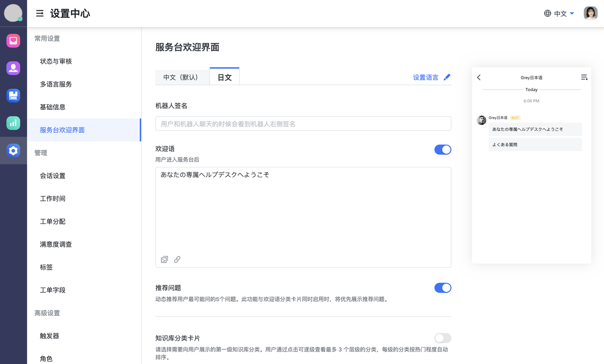Insert a link in the welcome message editor

[177, 259]
